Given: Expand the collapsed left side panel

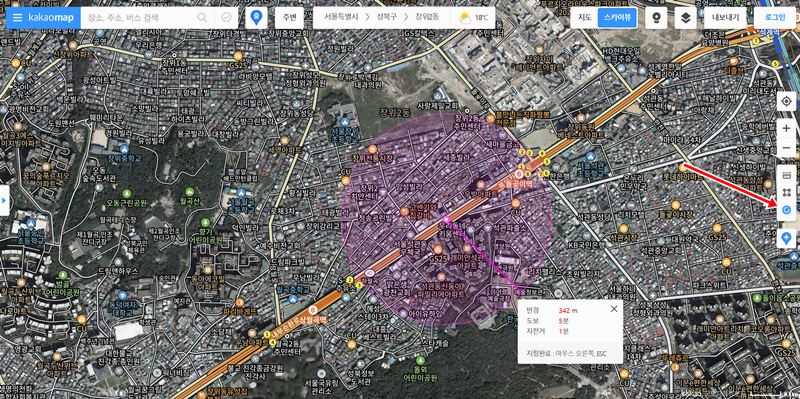Looking at the screenshot, I should pos(5,200).
